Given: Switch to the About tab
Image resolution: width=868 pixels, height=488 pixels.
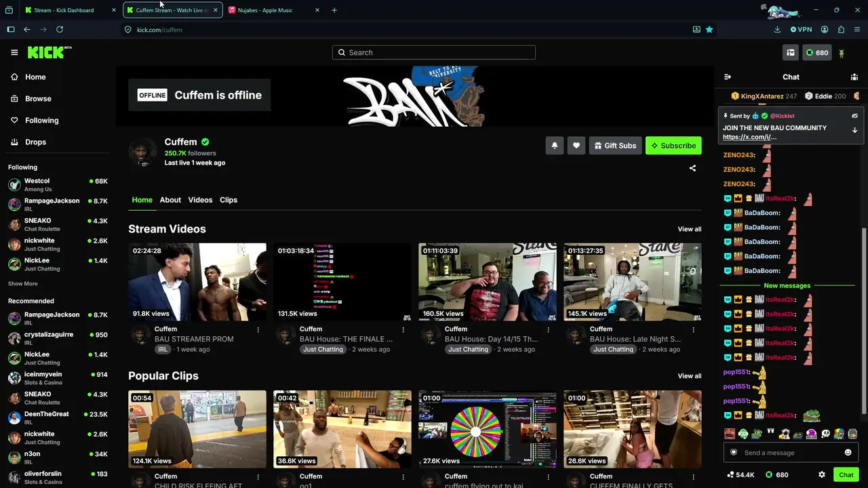Looking at the screenshot, I should [x=170, y=200].
